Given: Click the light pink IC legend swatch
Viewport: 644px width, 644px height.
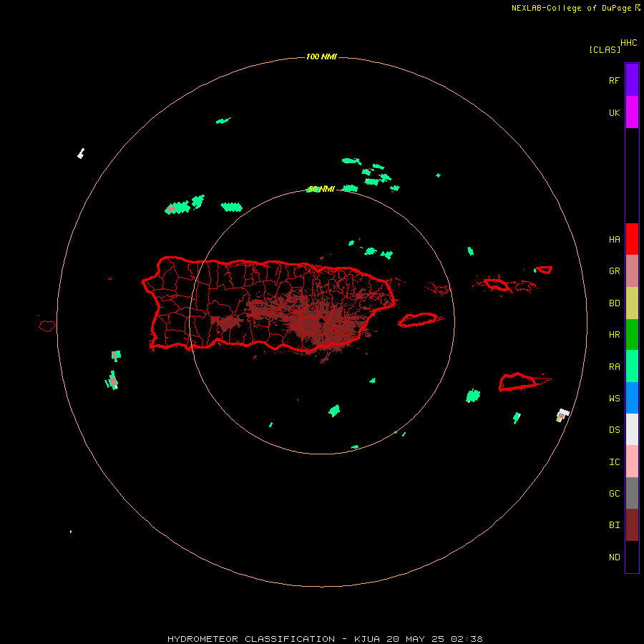Looking at the screenshot, I should coord(632,462).
